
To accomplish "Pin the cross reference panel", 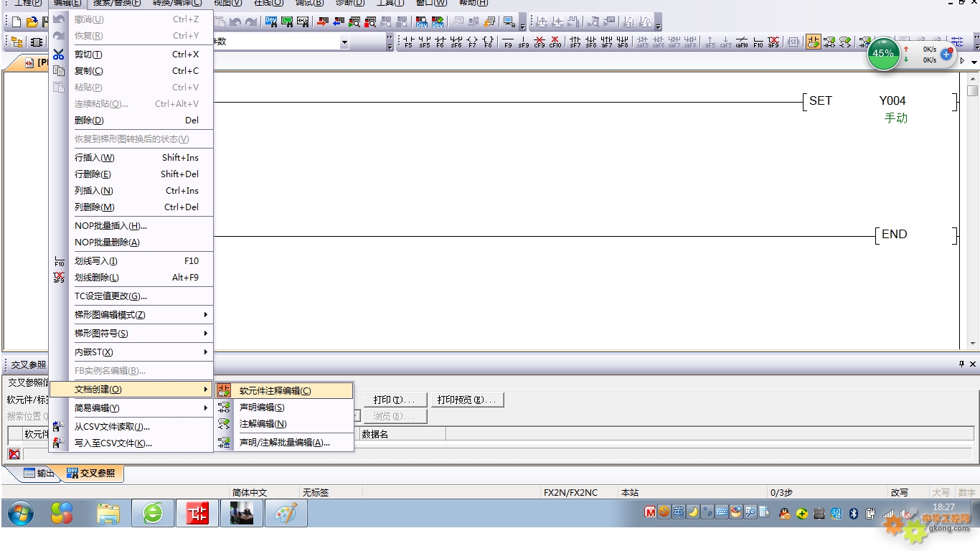I will pos(962,364).
